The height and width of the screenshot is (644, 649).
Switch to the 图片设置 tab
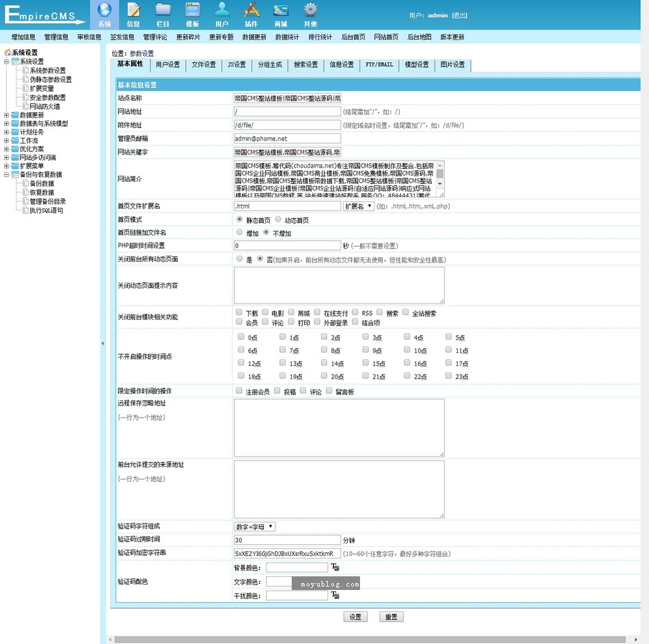452,65
